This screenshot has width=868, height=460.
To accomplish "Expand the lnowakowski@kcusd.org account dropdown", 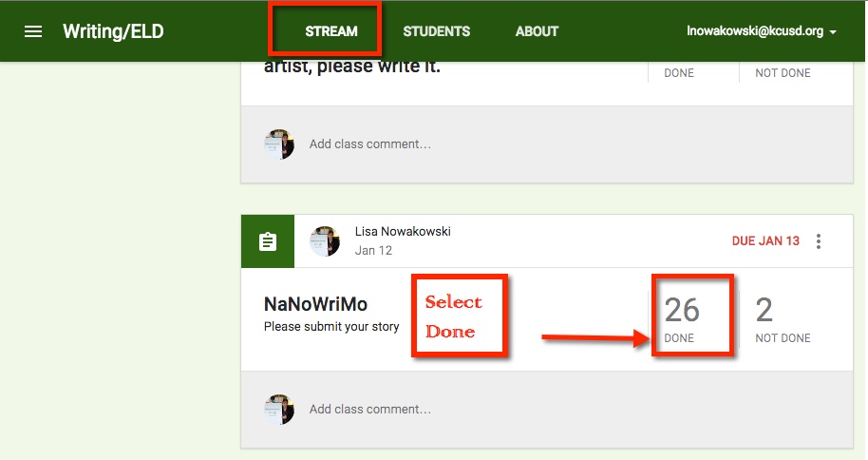I will (762, 31).
